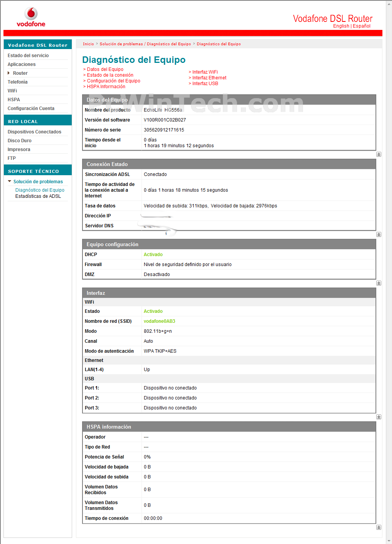Click back-to-top icon below Interfaz table
The image size is (392, 544).
[379, 417]
